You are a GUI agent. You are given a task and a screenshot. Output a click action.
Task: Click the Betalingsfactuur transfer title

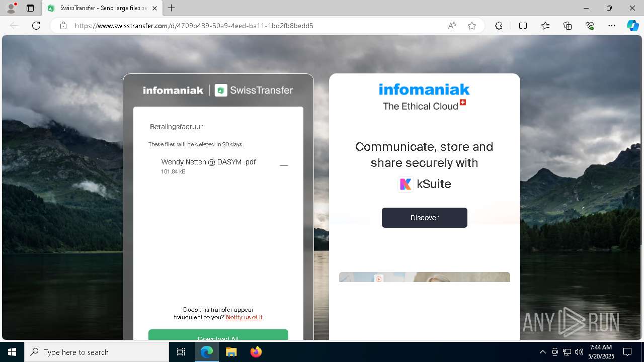click(177, 127)
